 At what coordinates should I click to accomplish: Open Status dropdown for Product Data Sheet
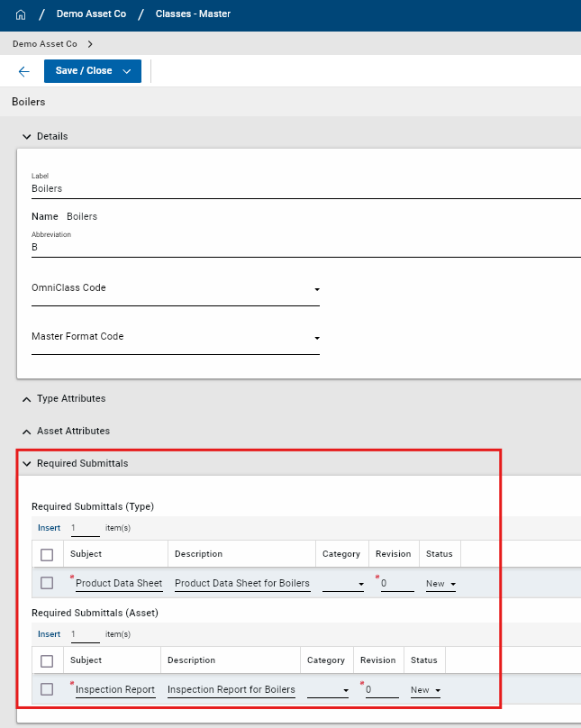pyautogui.click(x=440, y=584)
